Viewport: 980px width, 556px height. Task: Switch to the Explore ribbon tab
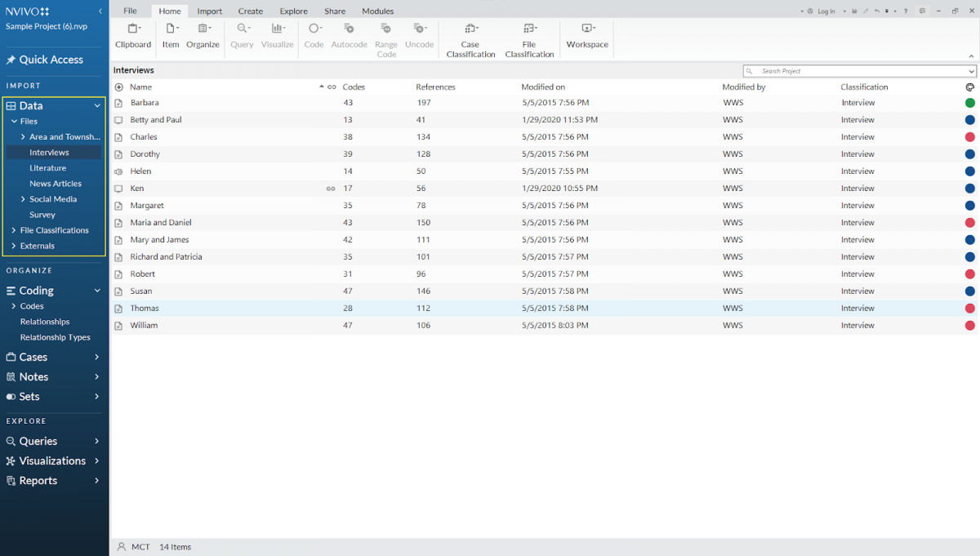(293, 11)
